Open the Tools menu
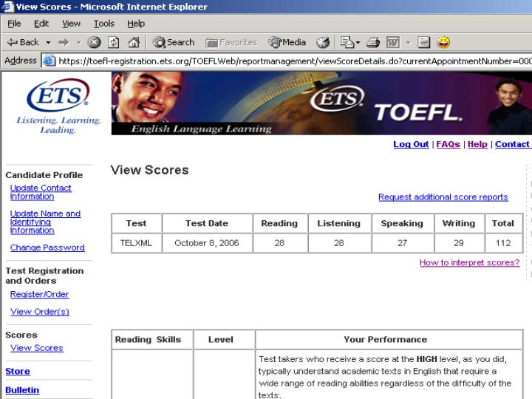 pos(104,24)
